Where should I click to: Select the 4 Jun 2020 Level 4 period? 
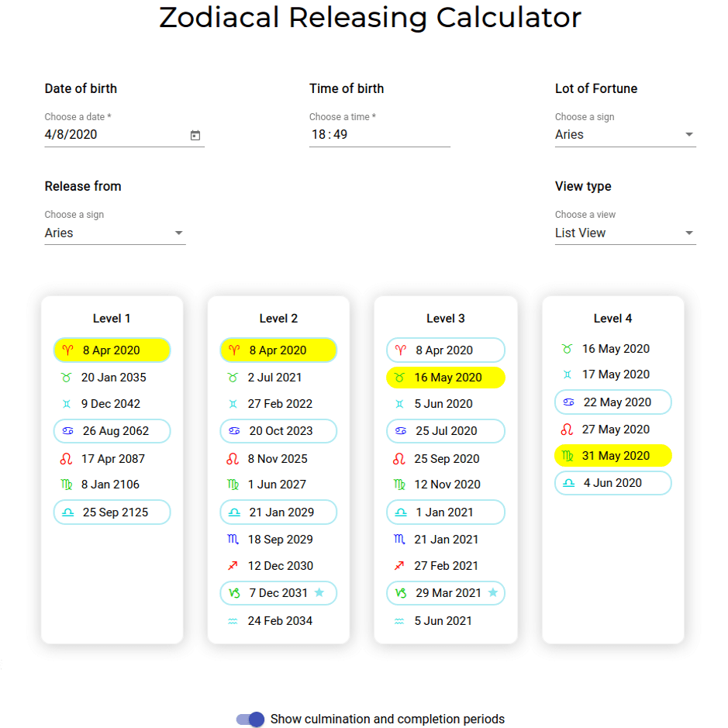point(612,483)
